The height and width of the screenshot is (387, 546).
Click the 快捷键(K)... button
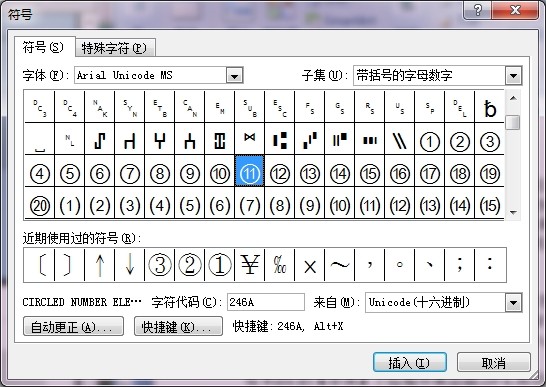tap(178, 326)
